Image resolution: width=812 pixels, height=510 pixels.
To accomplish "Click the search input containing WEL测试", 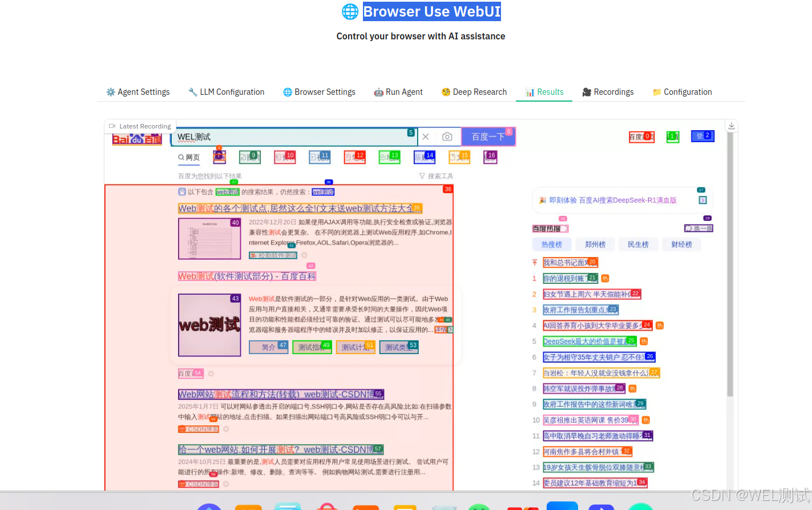I will (293, 137).
